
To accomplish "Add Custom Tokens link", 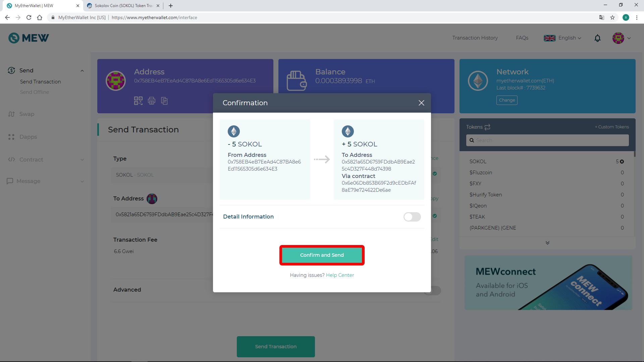I will point(612,127).
